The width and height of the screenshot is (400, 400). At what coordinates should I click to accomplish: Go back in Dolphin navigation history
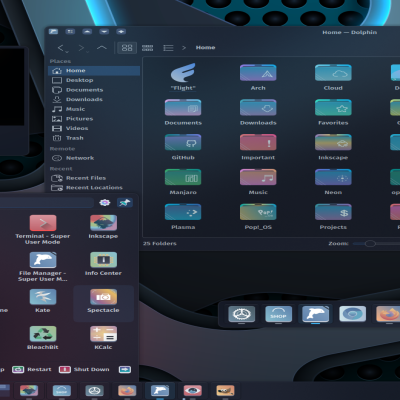[61, 48]
